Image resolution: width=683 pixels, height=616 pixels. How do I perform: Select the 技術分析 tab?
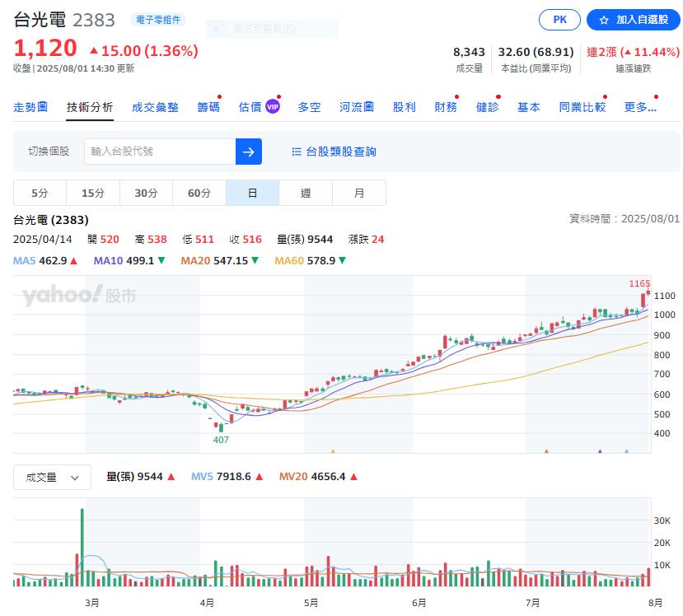coord(90,107)
